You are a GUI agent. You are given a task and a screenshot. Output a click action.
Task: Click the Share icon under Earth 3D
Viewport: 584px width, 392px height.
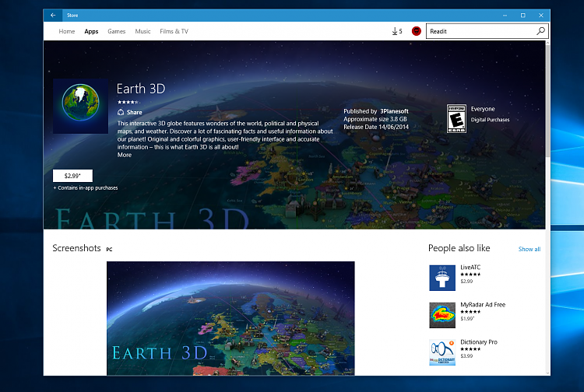tap(121, 113)
